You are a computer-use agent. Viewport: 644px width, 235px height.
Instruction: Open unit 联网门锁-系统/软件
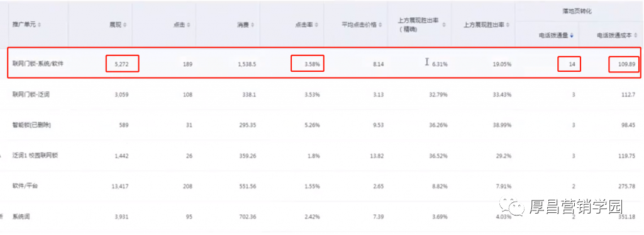(x=38, y=64)
